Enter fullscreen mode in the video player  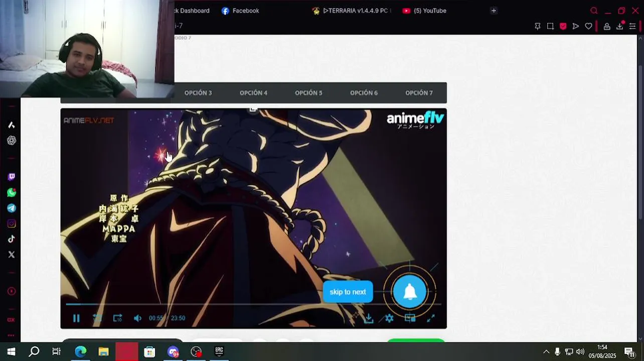[430, 318]
